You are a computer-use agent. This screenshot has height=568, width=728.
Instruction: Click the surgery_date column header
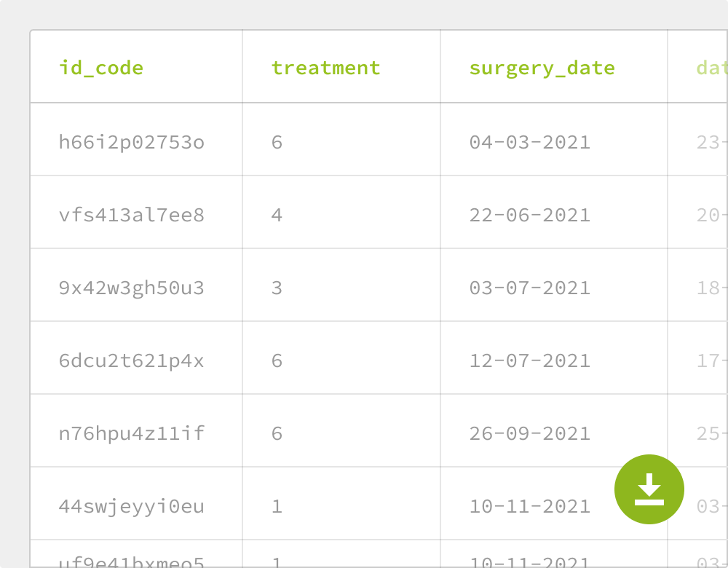coord(542,68)
